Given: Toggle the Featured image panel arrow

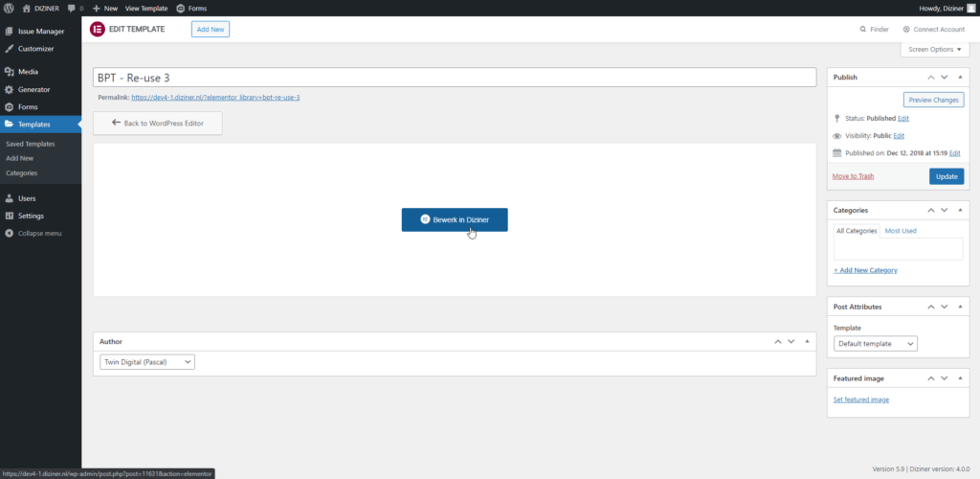Looking at the screenshot, I should pyautogui.click(x=962, y=380).
